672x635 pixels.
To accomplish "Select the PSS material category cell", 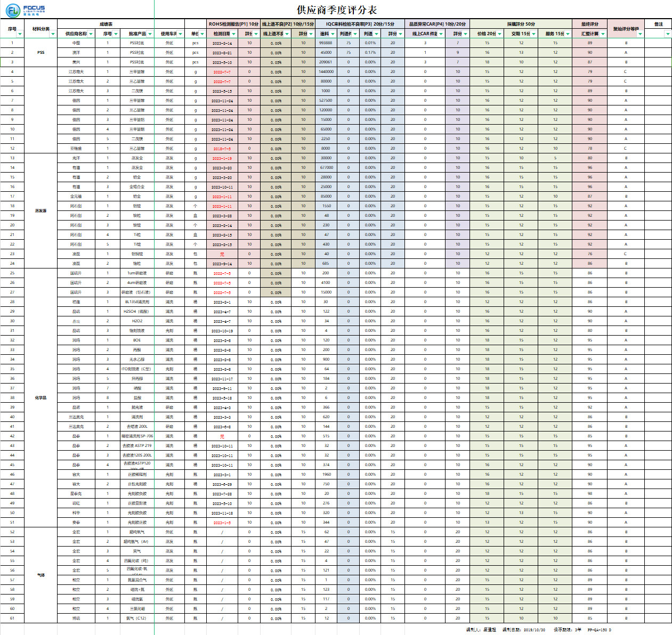I will pyautogui.click(x=41, y=53).
